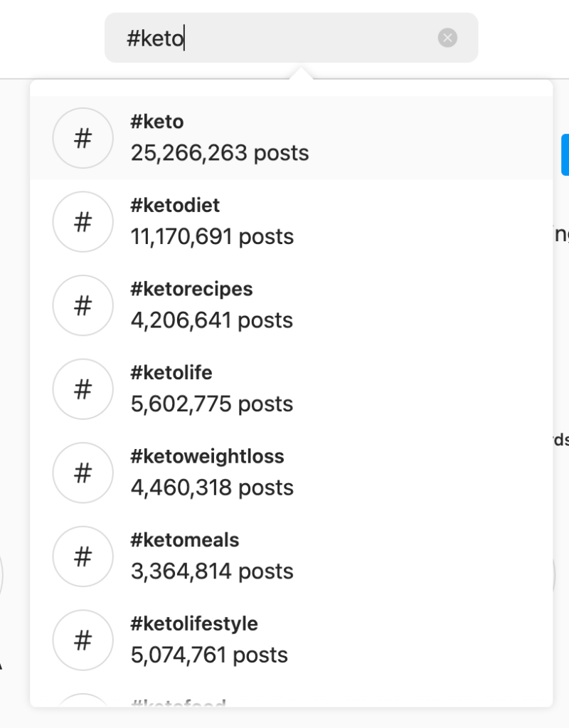Click the hash icon beside #ketorecipes
The height and width of the screenshot is (728, 569).
[x=83, y=305]
